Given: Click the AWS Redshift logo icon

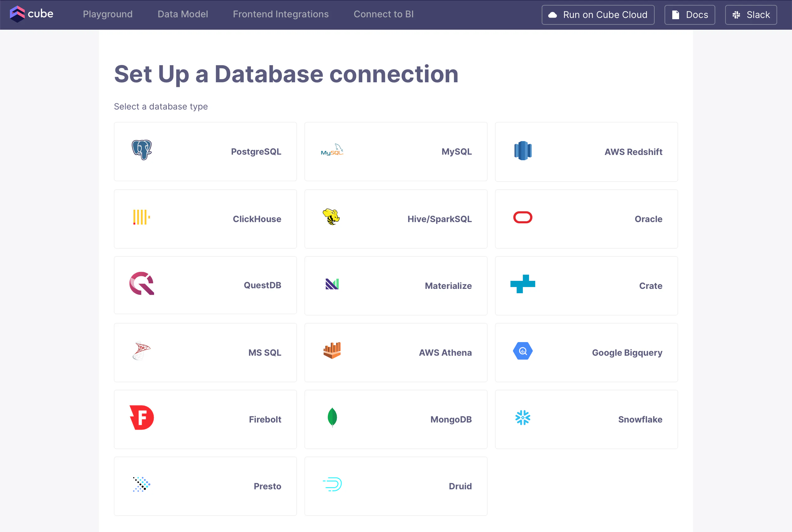Looking at the screenshot, I should tap(523, 150).
